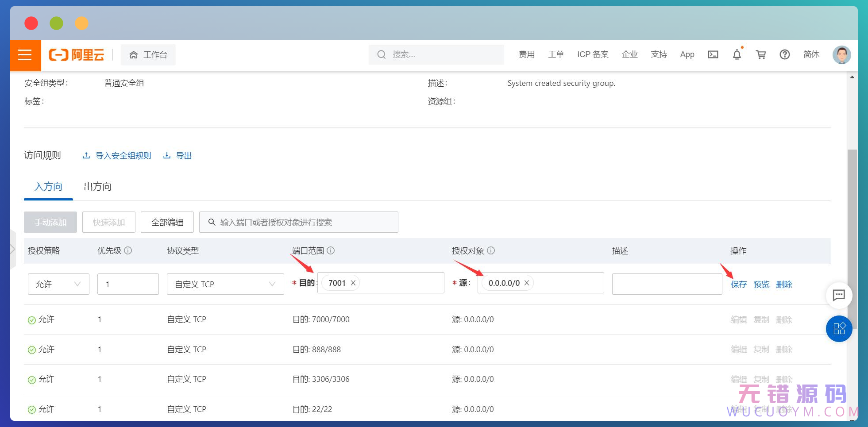
Task: Remove the 0.0.0.0/0 source tag
Action: click(x=526, y=283)
